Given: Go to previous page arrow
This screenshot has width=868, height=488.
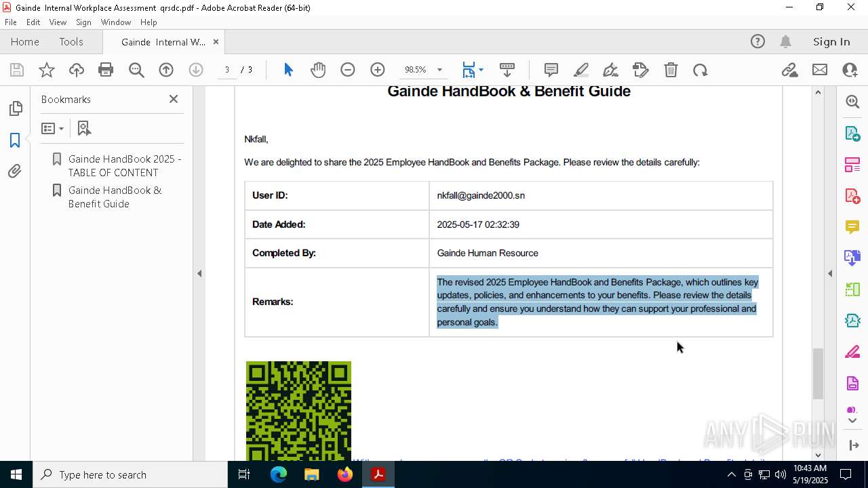Looking at the screenshot, I should (166, 70).
